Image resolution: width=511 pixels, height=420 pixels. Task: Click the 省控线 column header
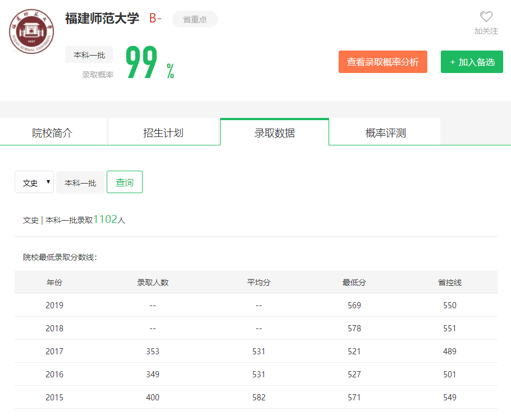(449, 282)
